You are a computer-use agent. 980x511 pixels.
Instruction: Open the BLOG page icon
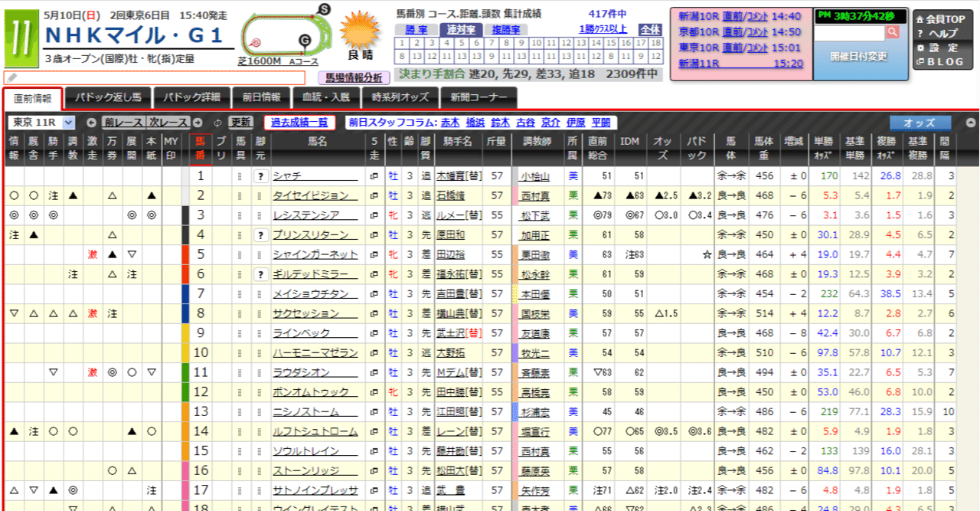(921, 61)
